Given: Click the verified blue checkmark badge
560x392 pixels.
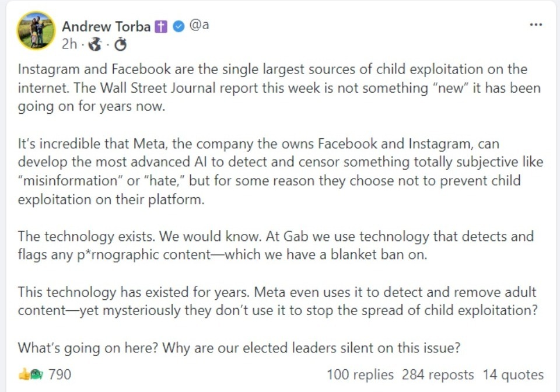Looking at the screenshot, I should pyautogui.click(x=177, y=26).
